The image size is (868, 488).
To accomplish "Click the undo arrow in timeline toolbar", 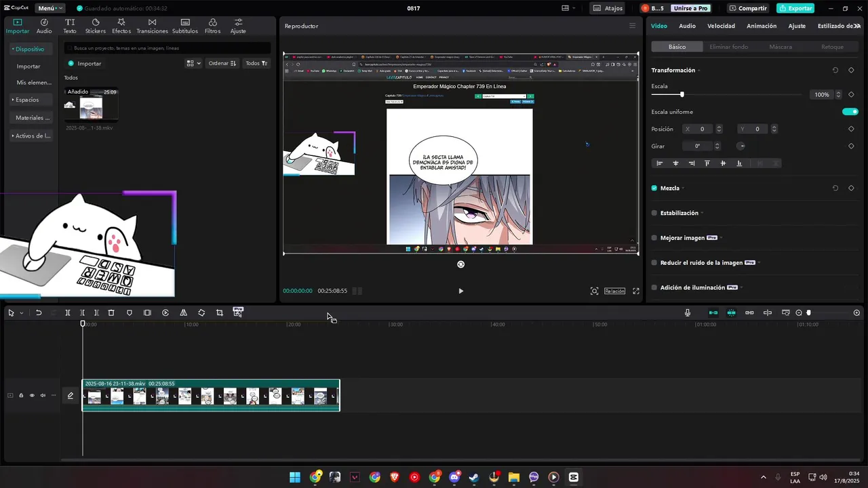I will pos(39,312).
